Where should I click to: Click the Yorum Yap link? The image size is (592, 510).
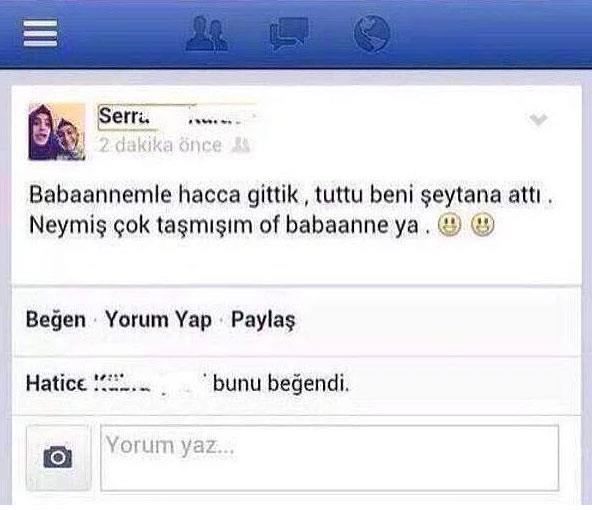158,320
